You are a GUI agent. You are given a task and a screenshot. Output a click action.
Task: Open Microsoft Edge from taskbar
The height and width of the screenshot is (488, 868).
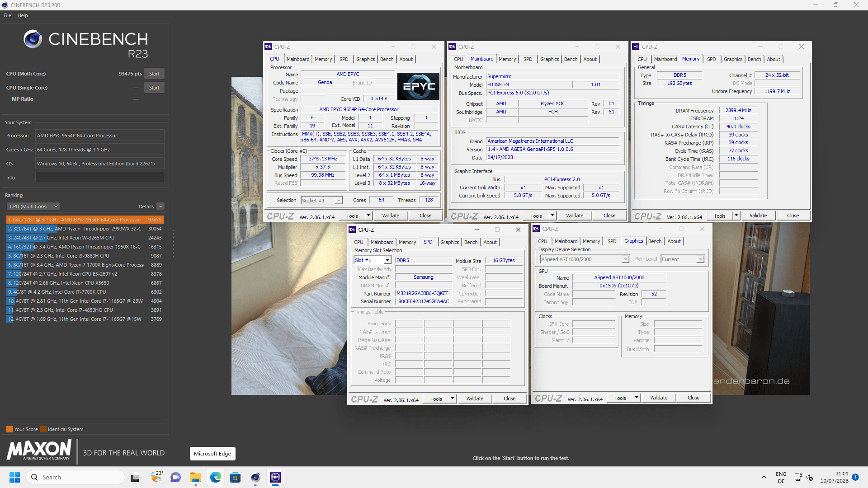click(x=216, y=477)
